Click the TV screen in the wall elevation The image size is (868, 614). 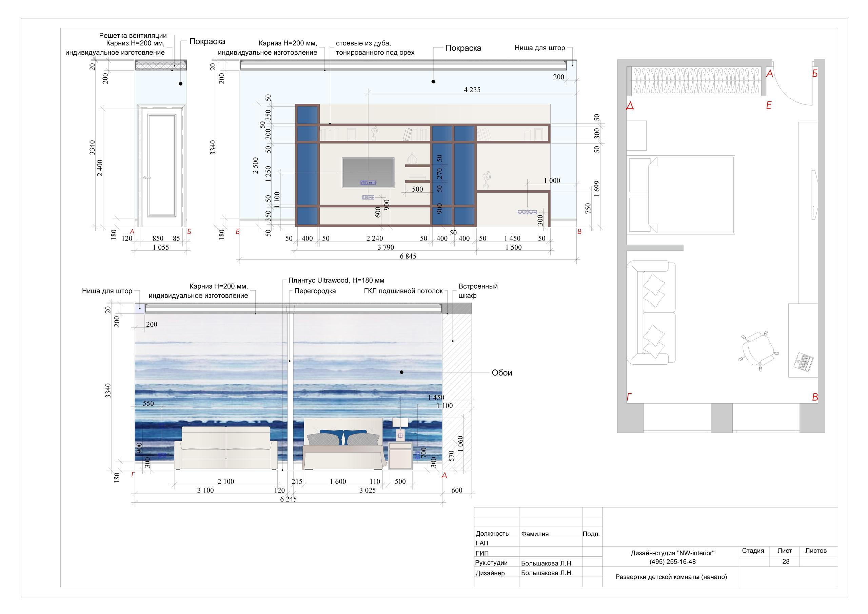368,170
